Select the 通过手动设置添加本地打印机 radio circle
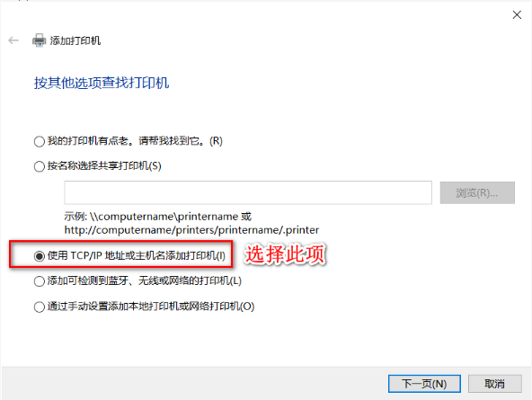The height and width of the screenshot is (400, 532). 40,307
